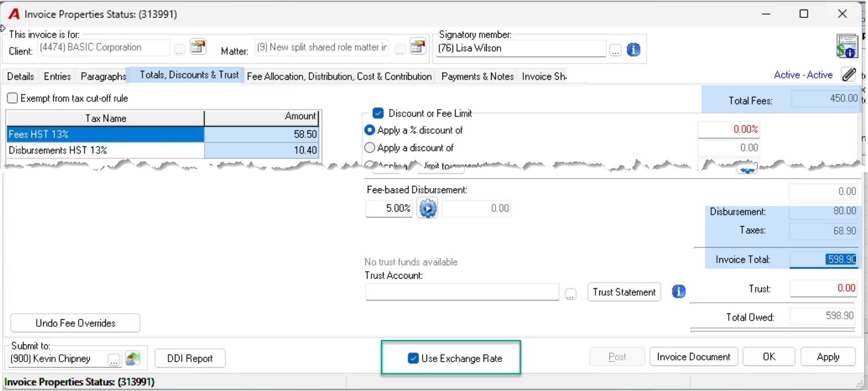This screenshot has height=391, width=868.
Task: Calculate fee-based disbursement gear icon
Action: click(428, 208)
